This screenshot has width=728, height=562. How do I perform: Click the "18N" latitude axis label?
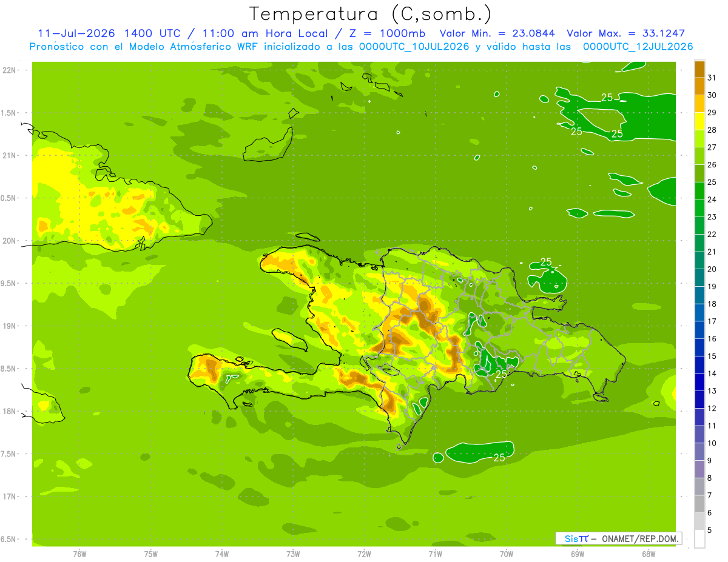(x=10, y=411)
